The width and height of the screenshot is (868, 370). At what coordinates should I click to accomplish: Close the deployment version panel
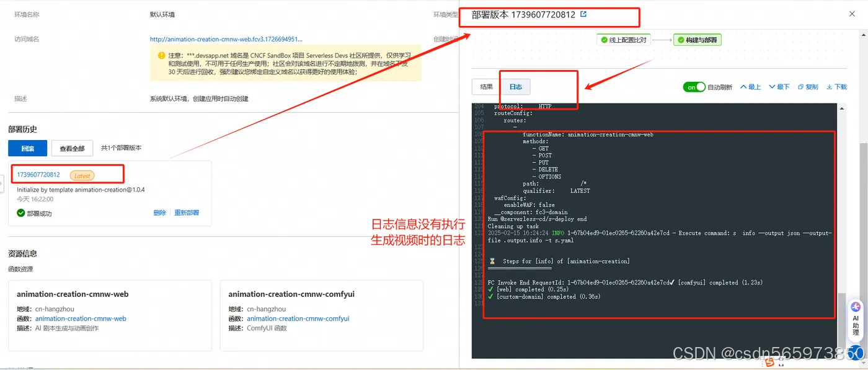852,14
